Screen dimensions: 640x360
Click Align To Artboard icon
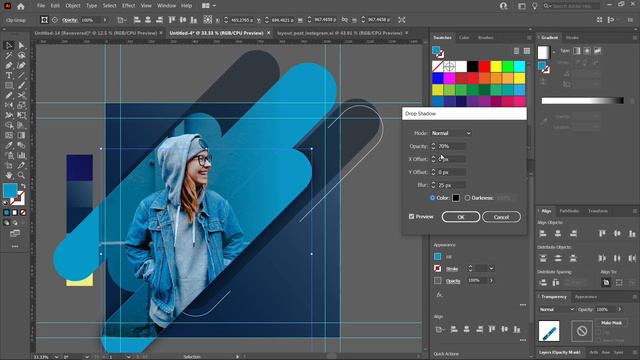pyautogui.click(x=606, y=282)
